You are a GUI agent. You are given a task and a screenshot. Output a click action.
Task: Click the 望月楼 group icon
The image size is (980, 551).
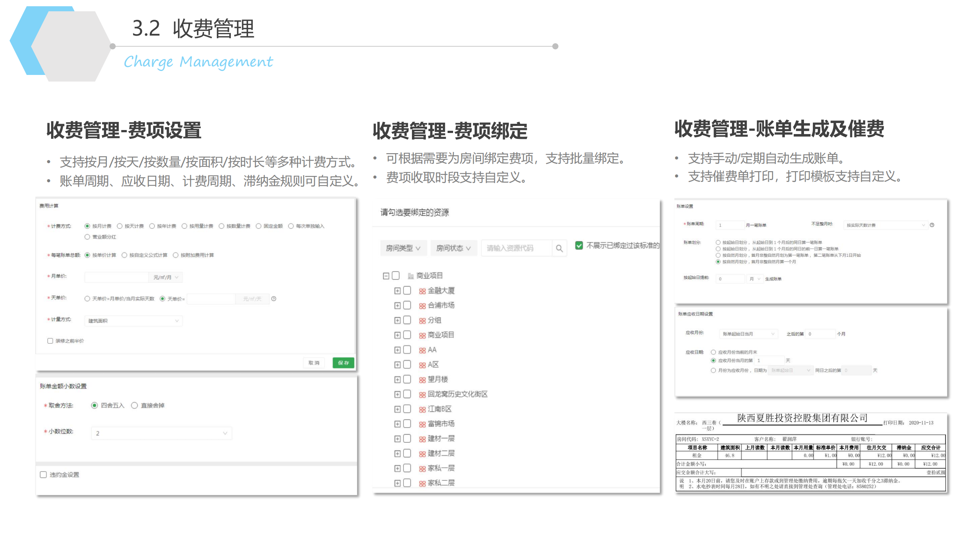click(x=422, y=379)
